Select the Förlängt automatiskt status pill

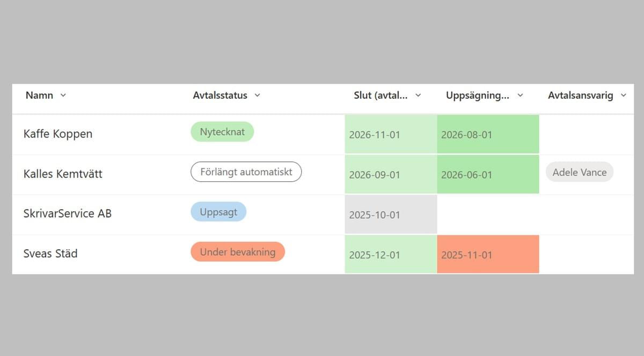coord(246,172)
